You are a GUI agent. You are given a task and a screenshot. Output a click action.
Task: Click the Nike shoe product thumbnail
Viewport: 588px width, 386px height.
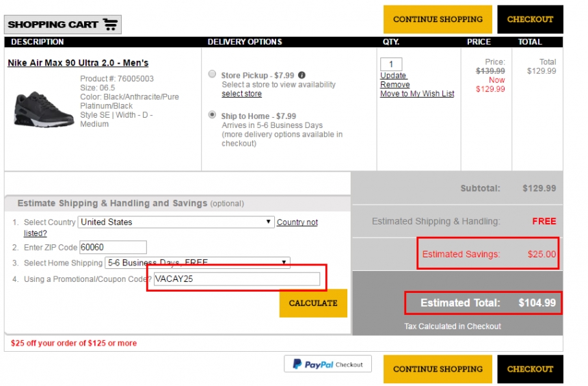pyautogui.click(x=43, y=109)
